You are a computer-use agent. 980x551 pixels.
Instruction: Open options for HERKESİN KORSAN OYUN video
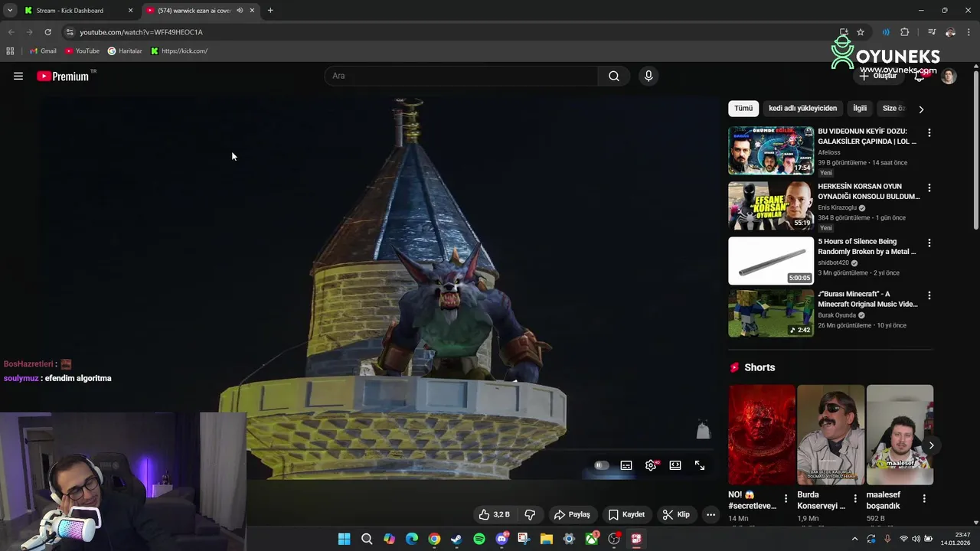[929, 187]
